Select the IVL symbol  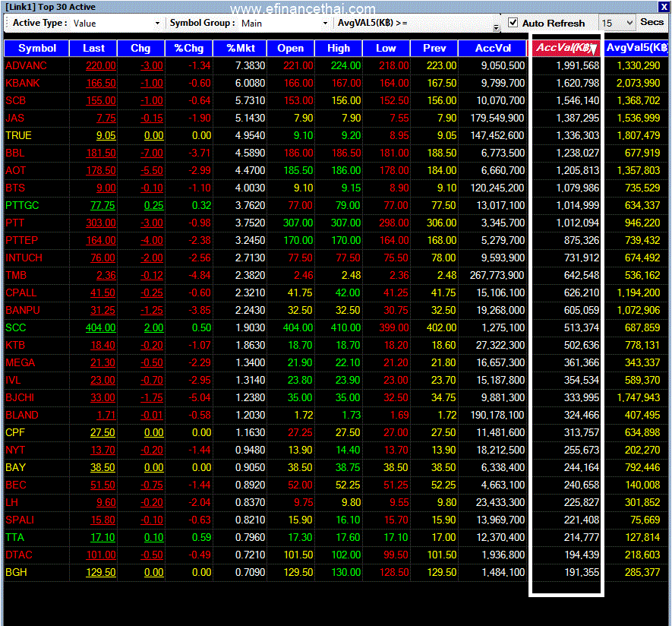coord(13,380)
